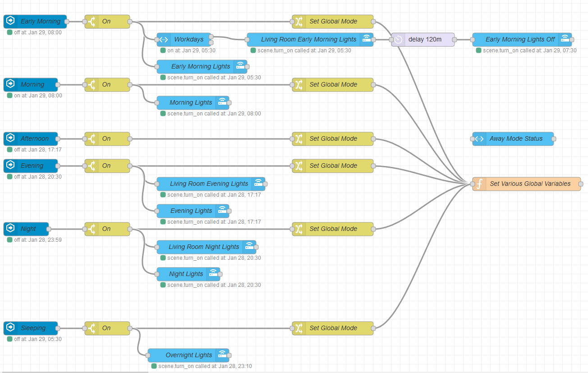The image size is (588, 373).
Task: Click the output port of the delay 120m node
Action: 455,39
